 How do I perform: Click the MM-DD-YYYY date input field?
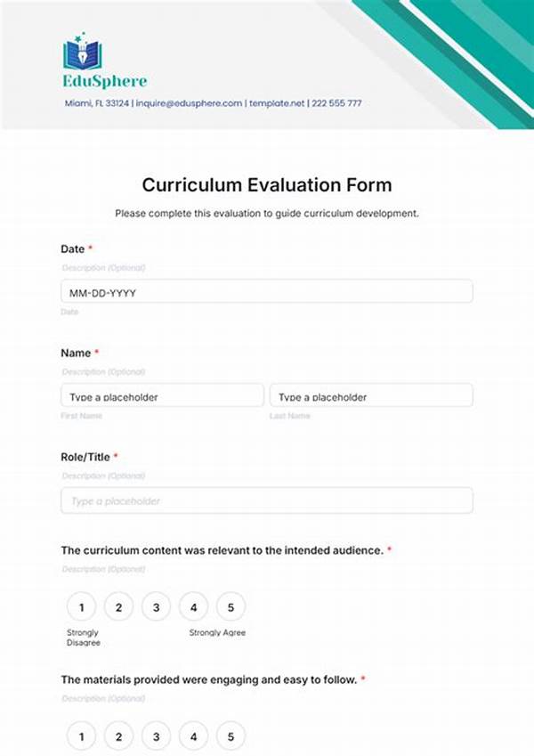266,292
